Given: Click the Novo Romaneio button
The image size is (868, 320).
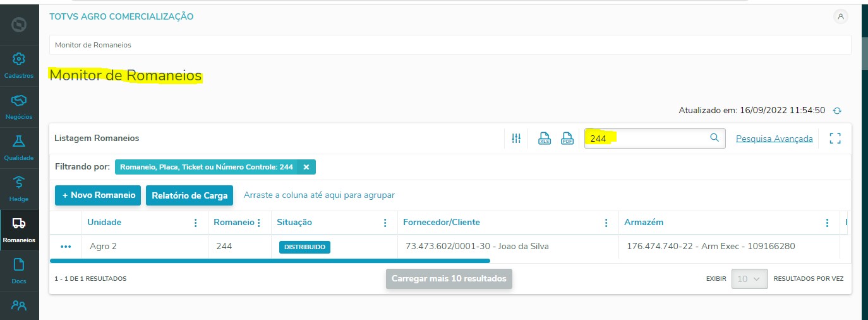Looking at the screenshot, I should point(98,195).
